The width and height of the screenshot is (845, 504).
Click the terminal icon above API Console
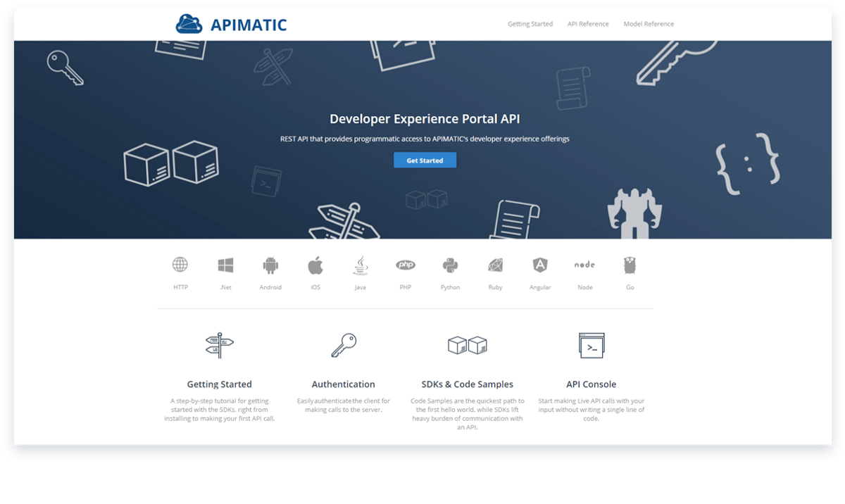pos(591,346)
